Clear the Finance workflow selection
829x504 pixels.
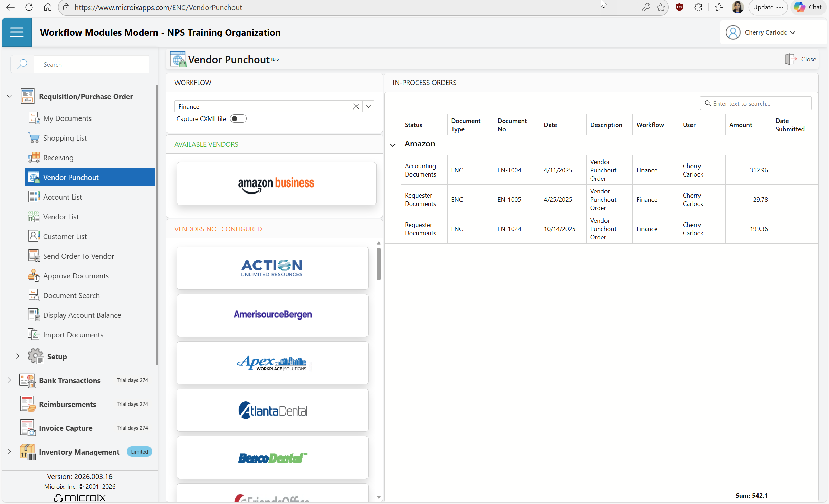(x=356, y=106)
